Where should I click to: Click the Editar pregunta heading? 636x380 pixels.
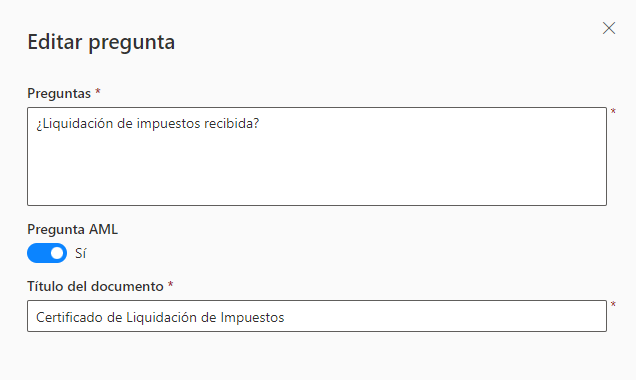(101, 42)
